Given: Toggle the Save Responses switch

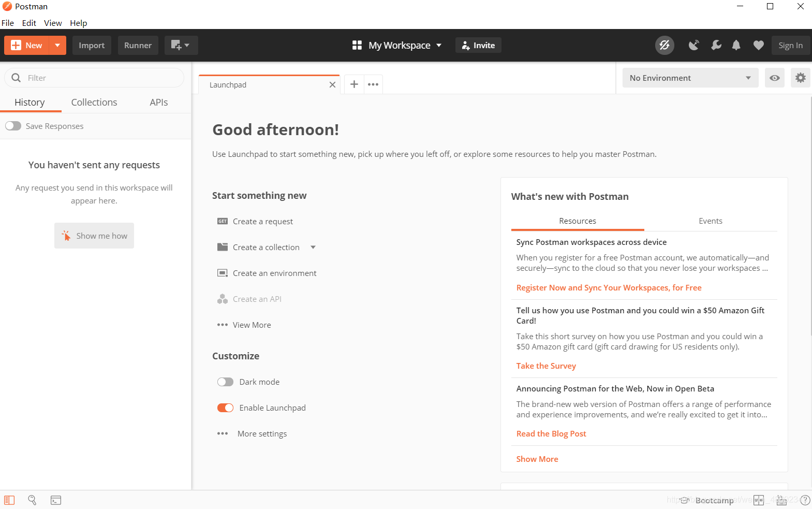Looking at the screenshot, I should pos(13,126).
